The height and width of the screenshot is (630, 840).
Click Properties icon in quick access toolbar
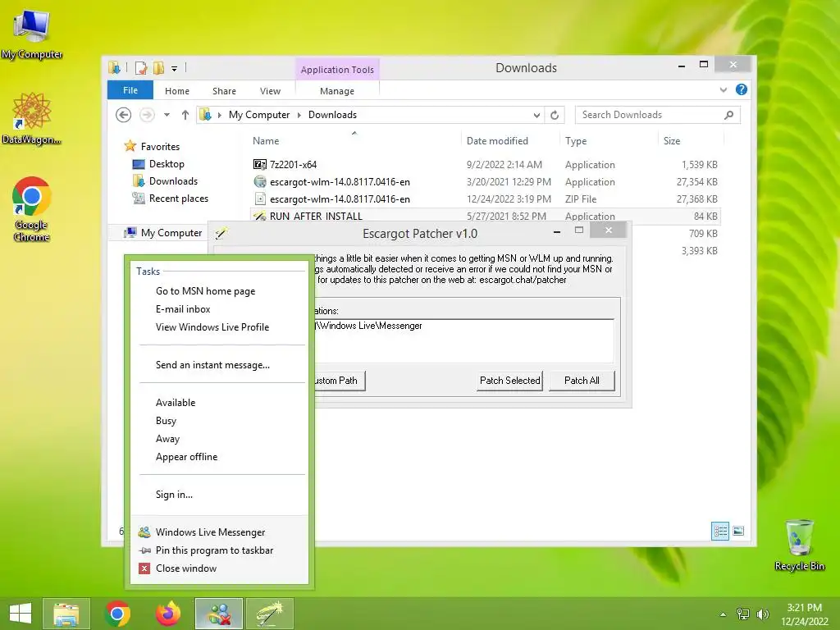(x=141, y=68)
